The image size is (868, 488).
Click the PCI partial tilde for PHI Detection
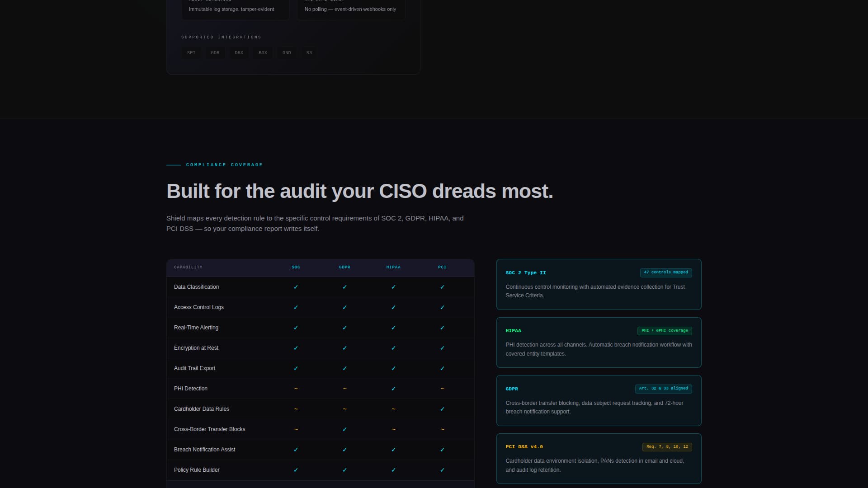(442, 389)
